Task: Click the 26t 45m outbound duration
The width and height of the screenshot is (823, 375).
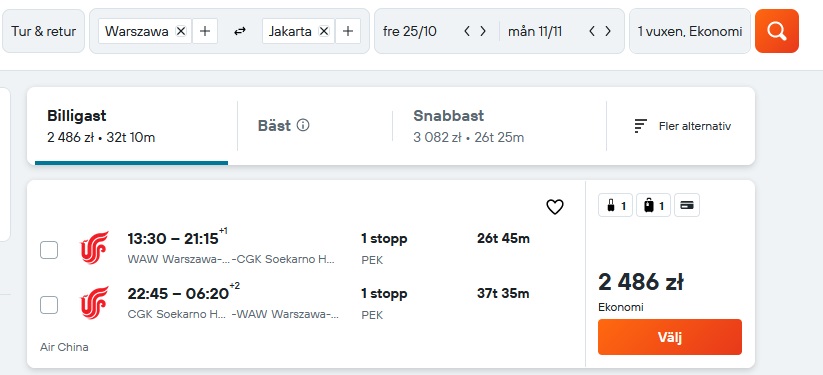Action: [503, 238]
